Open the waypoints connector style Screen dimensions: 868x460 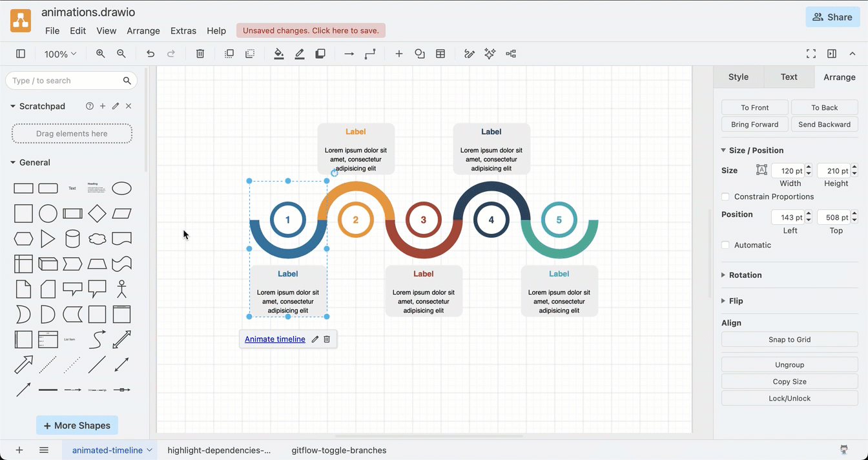370,54
